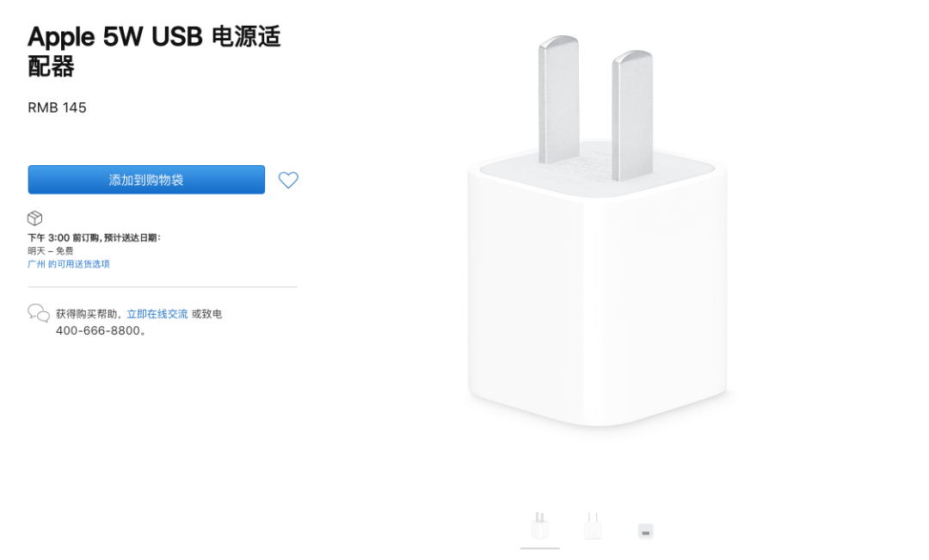Screen dimensions: 929x560
Task: Click the RMB 145 price text
Action: pos(58,108)
